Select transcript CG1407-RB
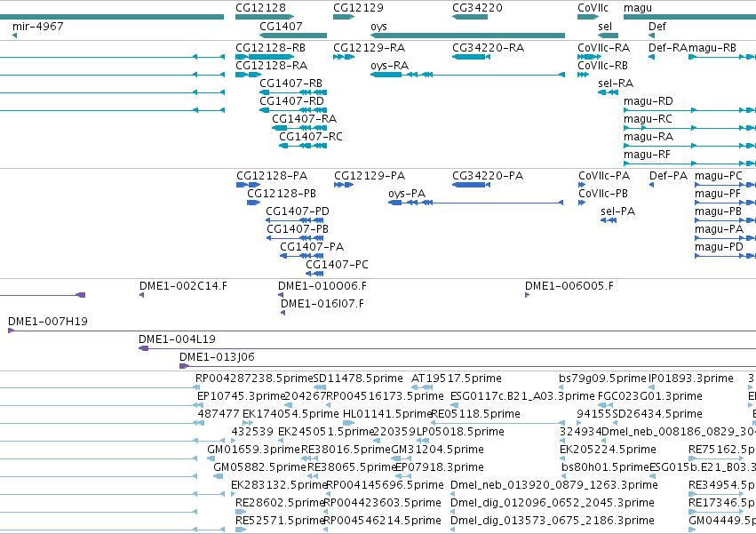The width and height of the screenshot is (756, 534). click(293, 92)
